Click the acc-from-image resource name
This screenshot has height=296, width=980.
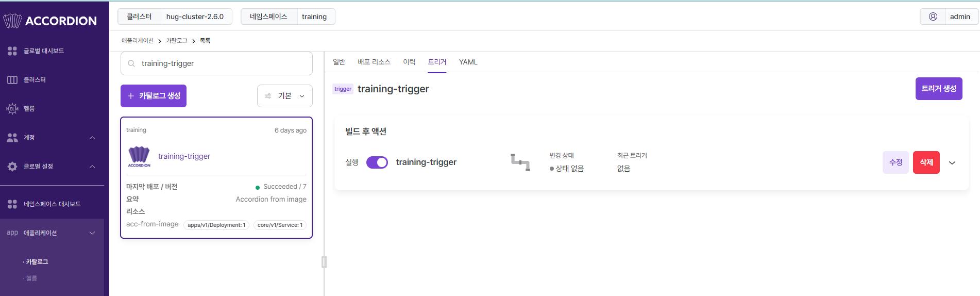(x=153, y=224)
